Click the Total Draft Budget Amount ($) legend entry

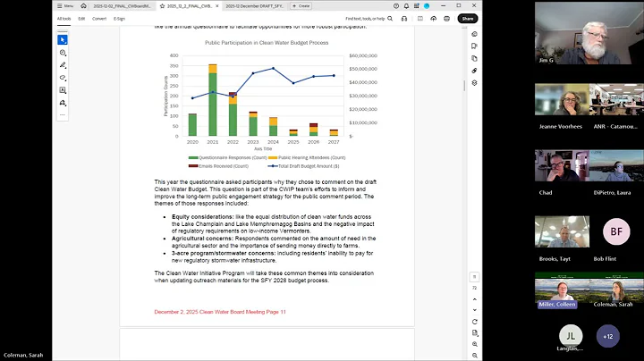point(303,166)
